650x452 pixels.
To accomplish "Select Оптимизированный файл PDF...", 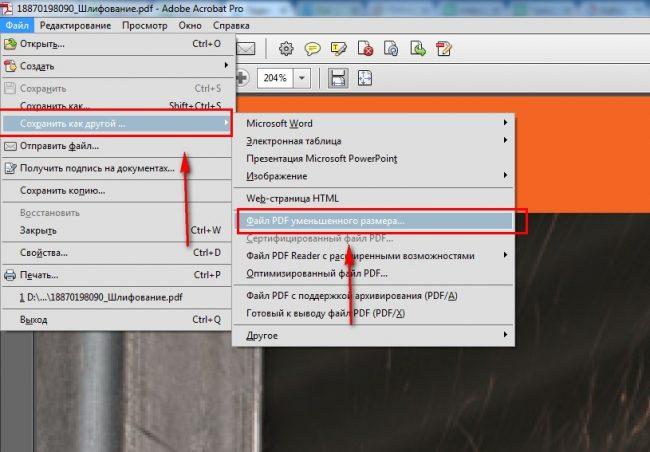I will 374,274.
